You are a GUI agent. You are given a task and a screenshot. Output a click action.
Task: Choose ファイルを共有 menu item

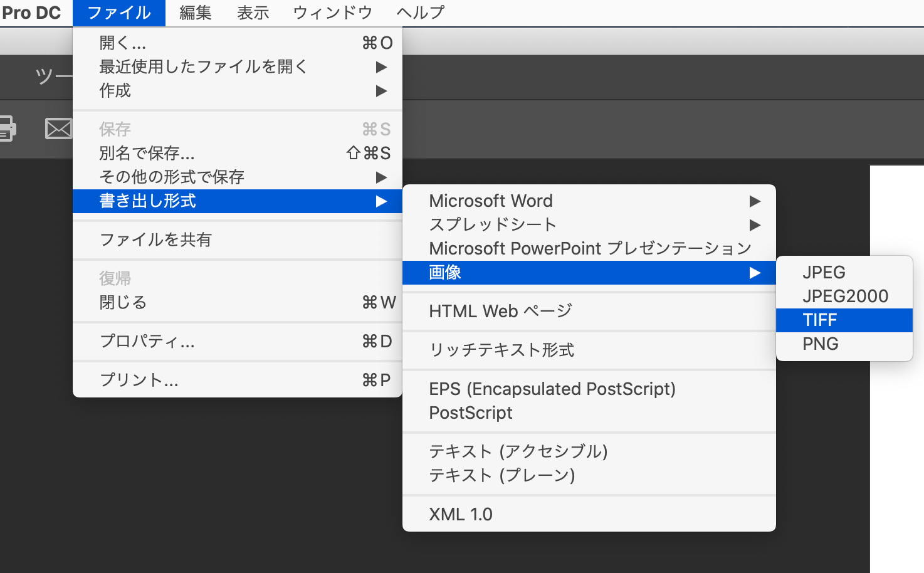(x=238, y=239)
